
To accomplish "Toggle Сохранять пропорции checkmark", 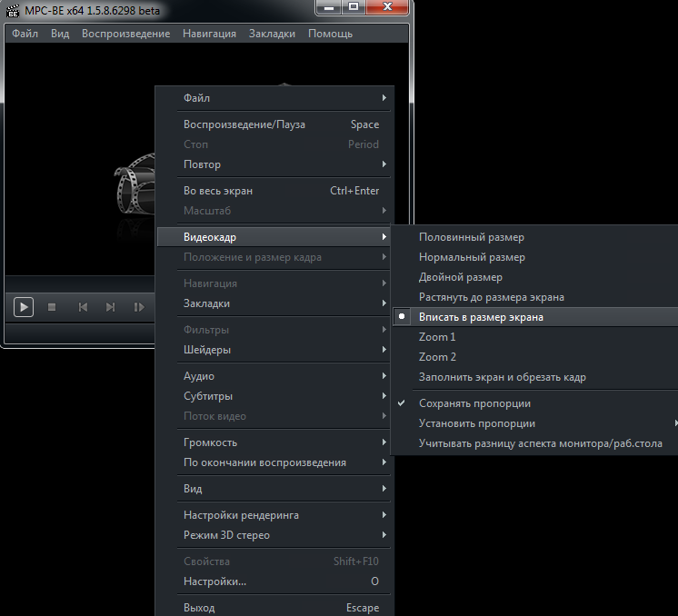I will tap(535, 403).
